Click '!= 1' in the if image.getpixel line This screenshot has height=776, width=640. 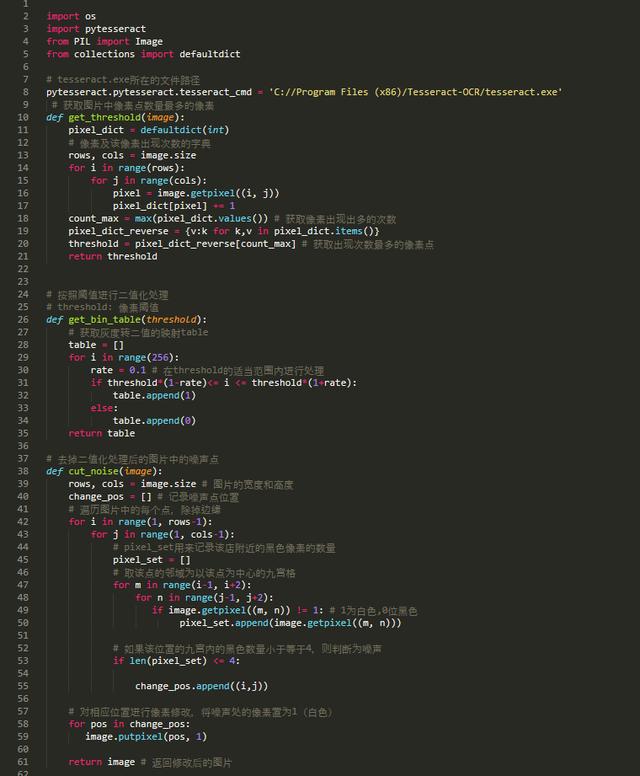click(307, 610)
